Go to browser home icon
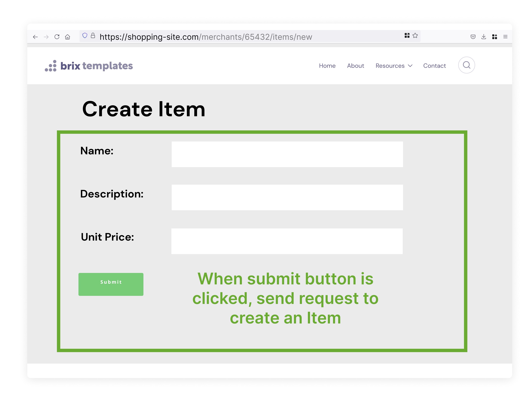Screen dimensions: 532x403 coord(68,37)
